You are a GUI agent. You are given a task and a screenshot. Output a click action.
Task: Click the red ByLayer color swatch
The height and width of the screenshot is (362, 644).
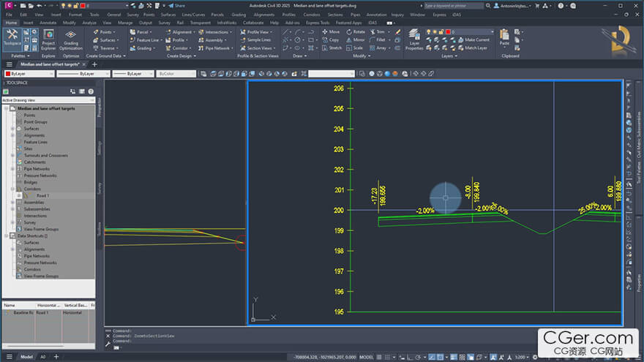[x=8, y=73]
